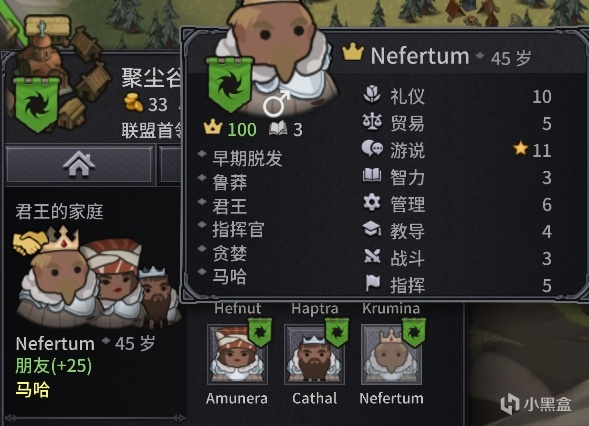
Task: Click the open book intelligence icon (智力)
Action: click(x=372, y=175)
